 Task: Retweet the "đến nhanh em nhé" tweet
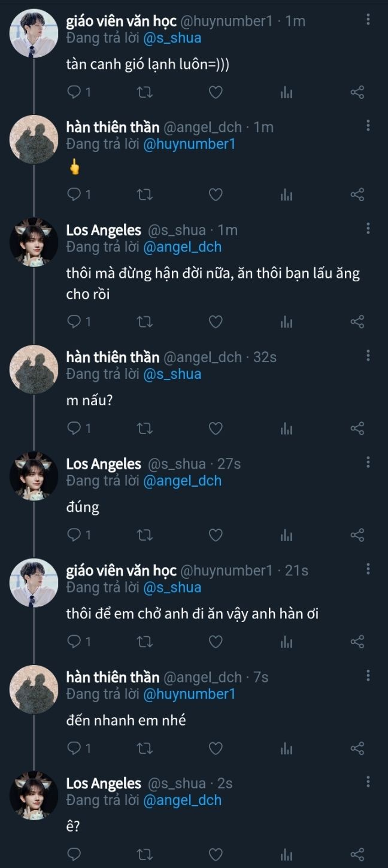click(x=145, y=748)
